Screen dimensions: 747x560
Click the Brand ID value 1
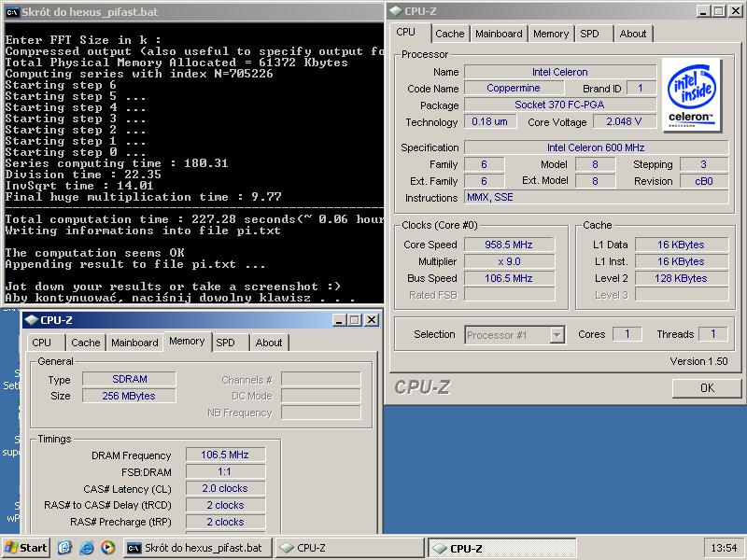click(641, 88)
